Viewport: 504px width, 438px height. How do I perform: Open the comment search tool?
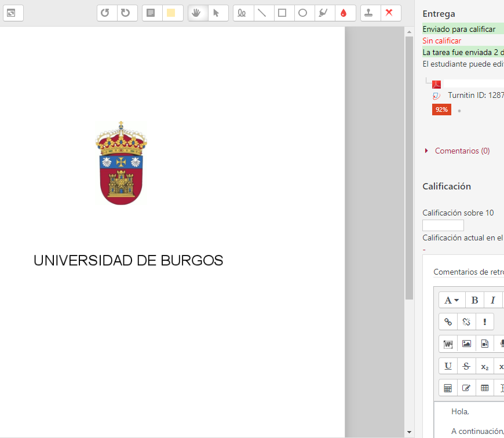[152, 13]
